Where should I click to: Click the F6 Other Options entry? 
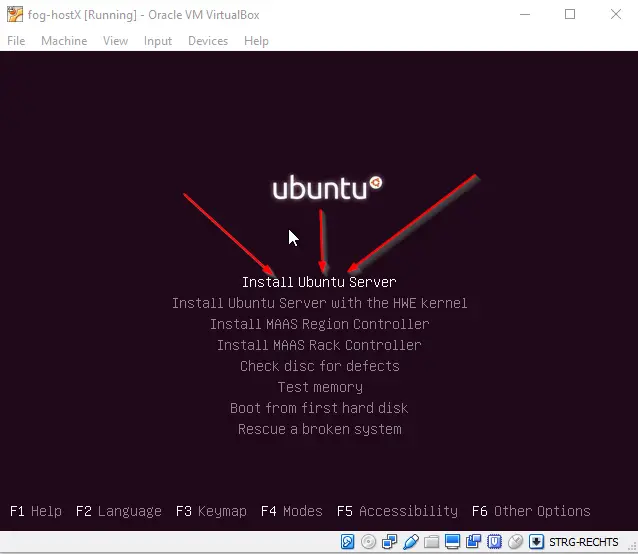tap(531, 511)
